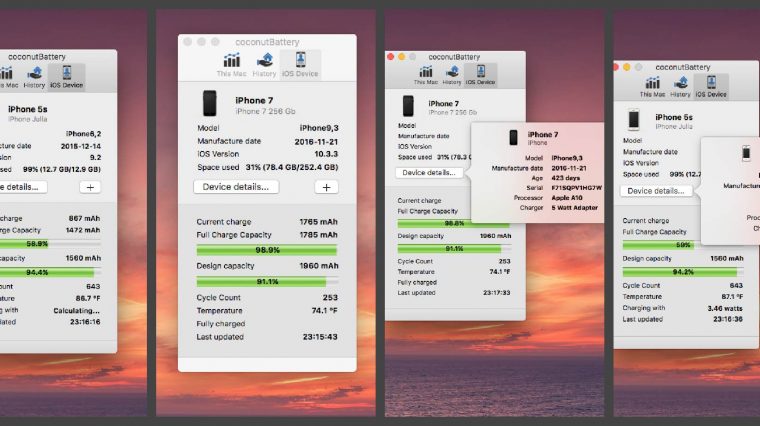This screenshot has width=760, height=426.
Task: Click 'iPhone 7' title inside the details popover
Action: pos(543,134)
